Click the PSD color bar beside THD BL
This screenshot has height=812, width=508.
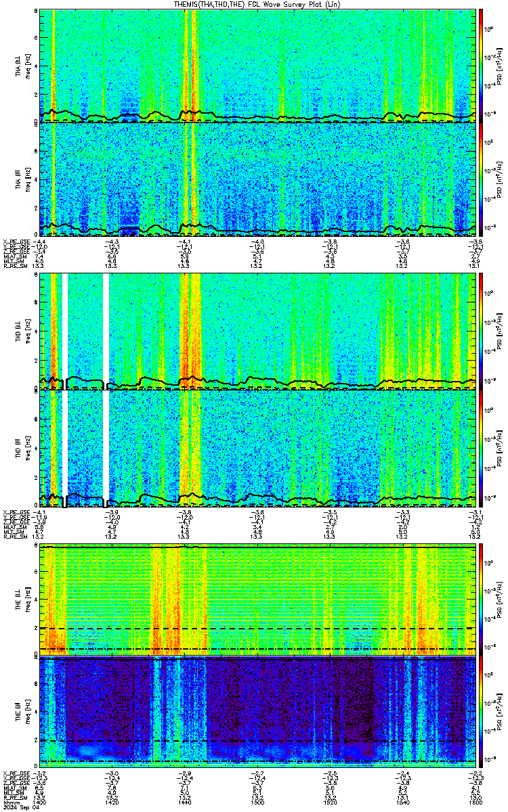click(482, 332)
